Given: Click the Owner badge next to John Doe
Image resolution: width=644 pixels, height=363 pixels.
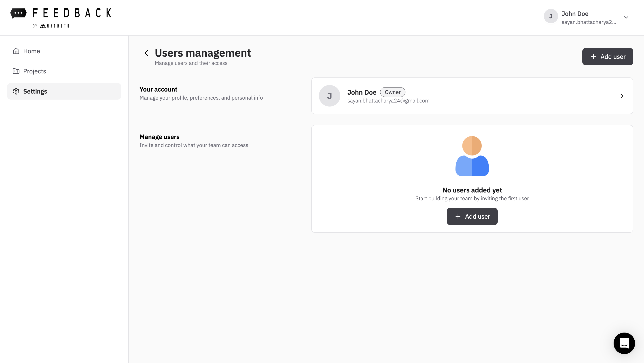Looking at the screenshot, I should pyautogui.click(x=392, y=92).
